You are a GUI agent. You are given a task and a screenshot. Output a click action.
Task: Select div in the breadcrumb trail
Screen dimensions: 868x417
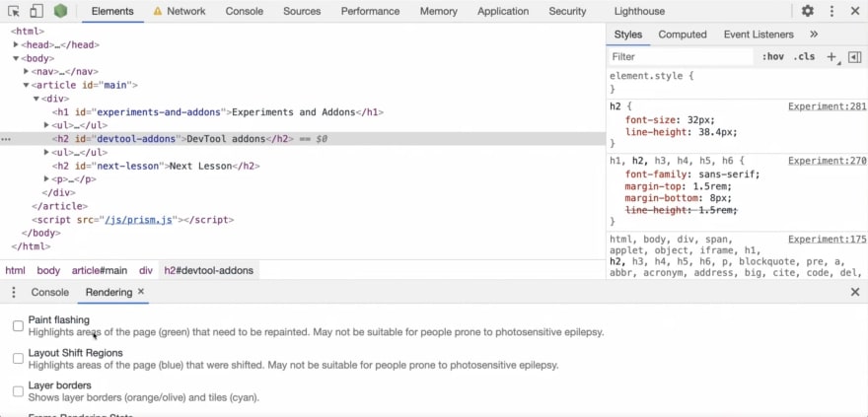coord(146,270)
